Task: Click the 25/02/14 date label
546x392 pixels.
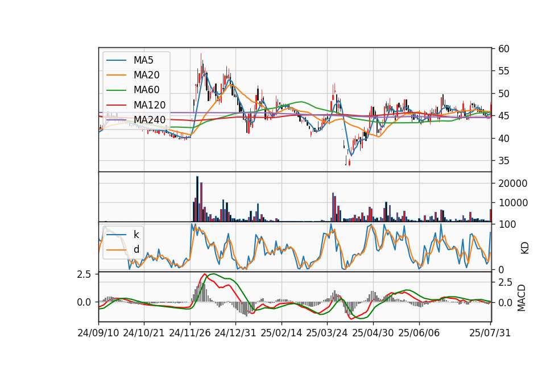Action: [282, 333]
